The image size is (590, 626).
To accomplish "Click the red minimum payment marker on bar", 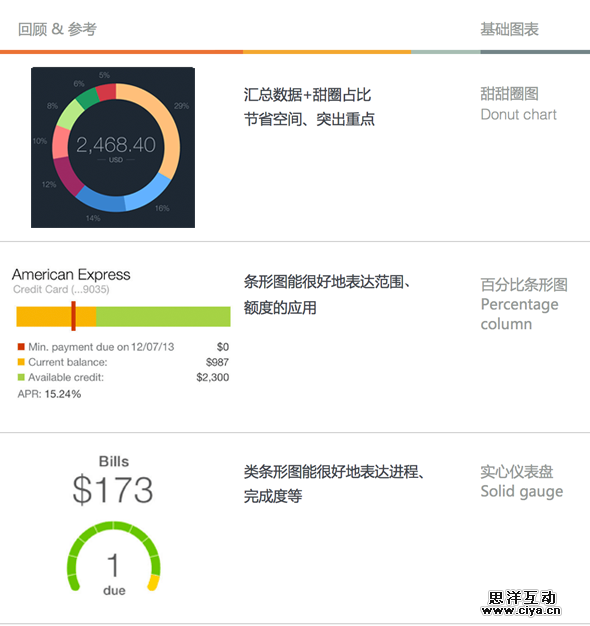I will (73, 316).
